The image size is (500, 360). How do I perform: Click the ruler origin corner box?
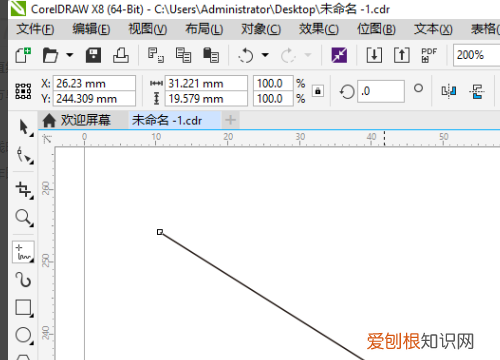[47, 139]
